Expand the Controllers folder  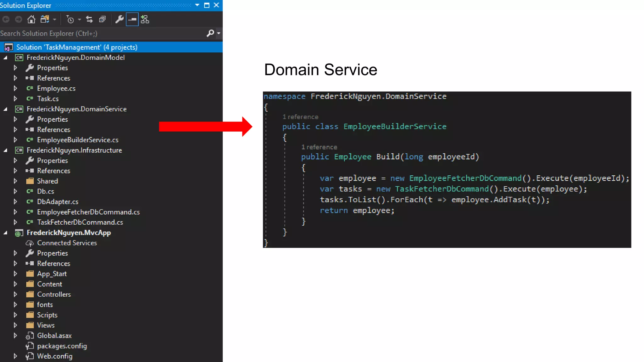[x=15, y=294]
